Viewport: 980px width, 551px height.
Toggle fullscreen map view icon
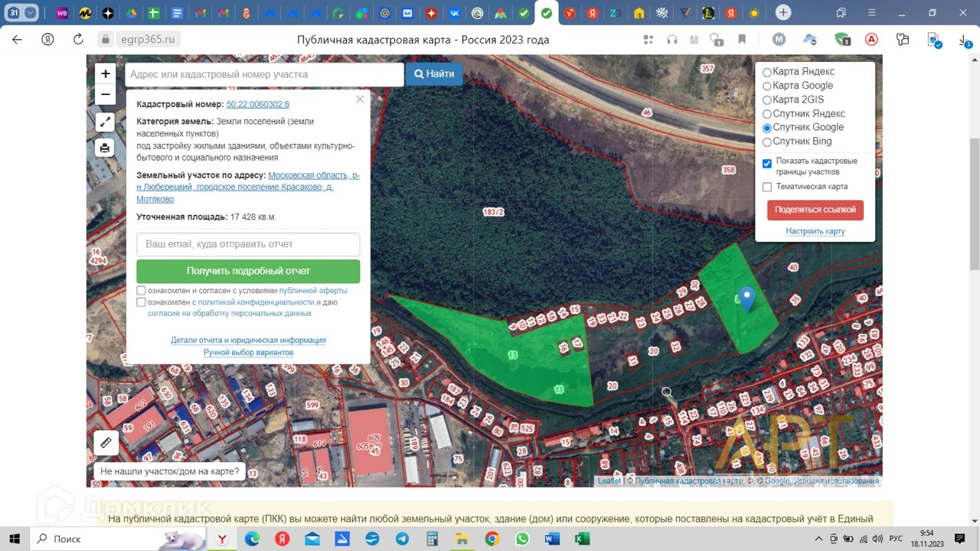click(x=106, y=122)
